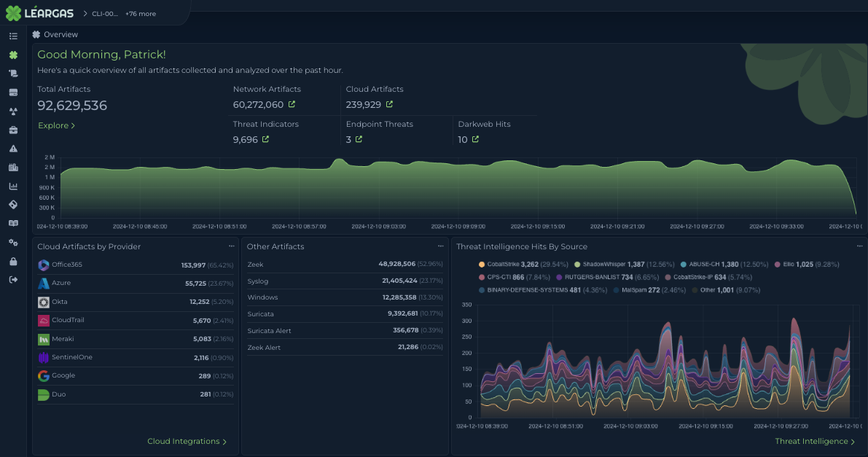The image size is (868, 457).
Task: Click the Suricata Alert row
Action: (345, 331)
